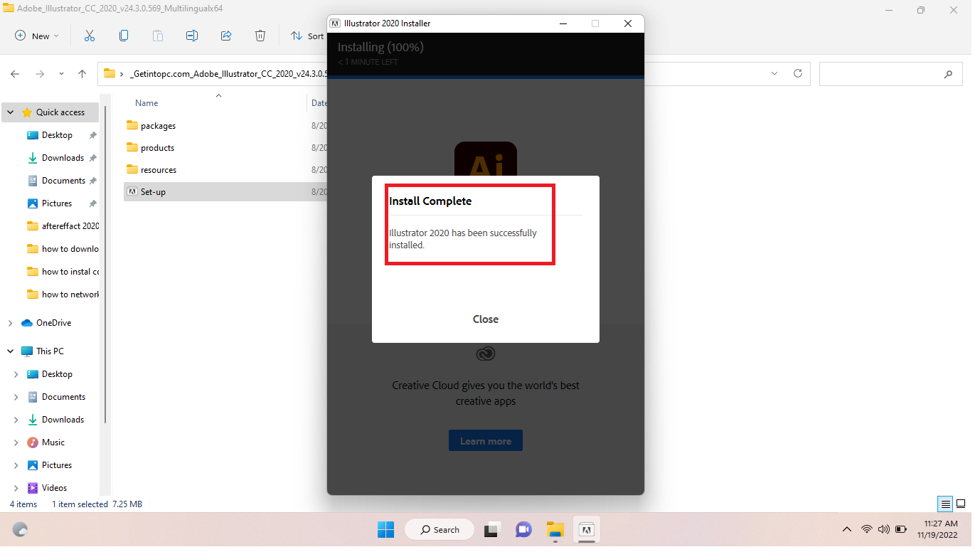Image resolution: width=980 pixels, height=552 pixels.
Task: Open the Sort menu
Action: click(x=307, y=36)
